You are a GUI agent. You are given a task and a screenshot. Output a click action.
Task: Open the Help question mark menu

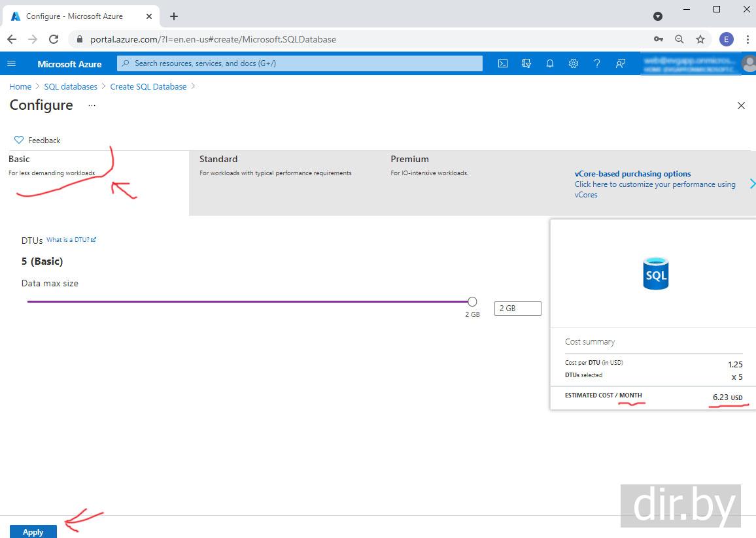(x=597, y=63)
